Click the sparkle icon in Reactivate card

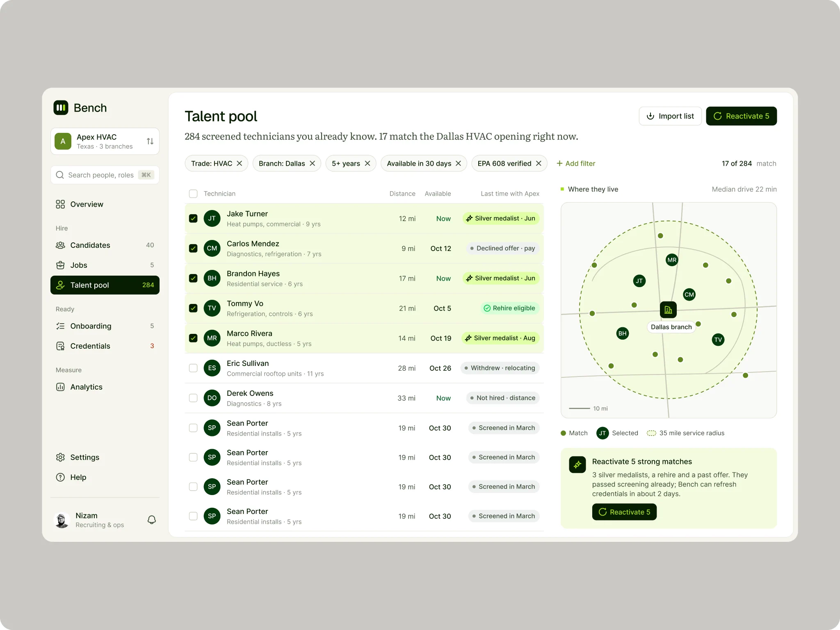[577, 465]
